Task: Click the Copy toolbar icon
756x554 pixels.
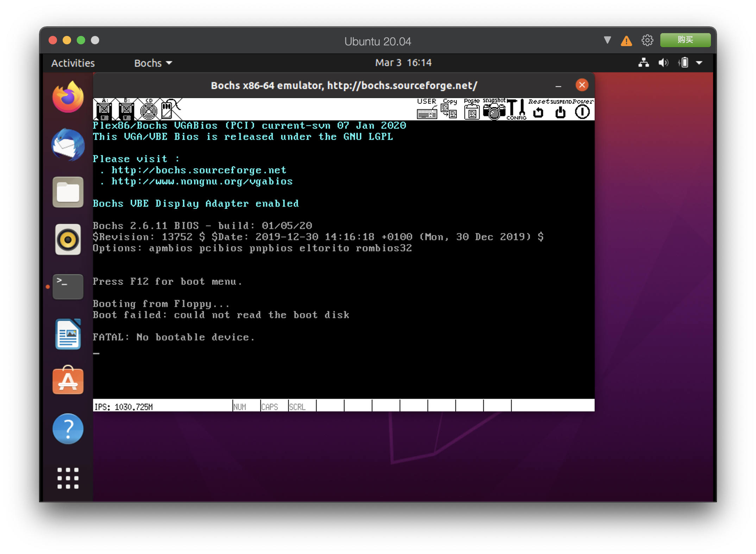Action: click(449, 109)
